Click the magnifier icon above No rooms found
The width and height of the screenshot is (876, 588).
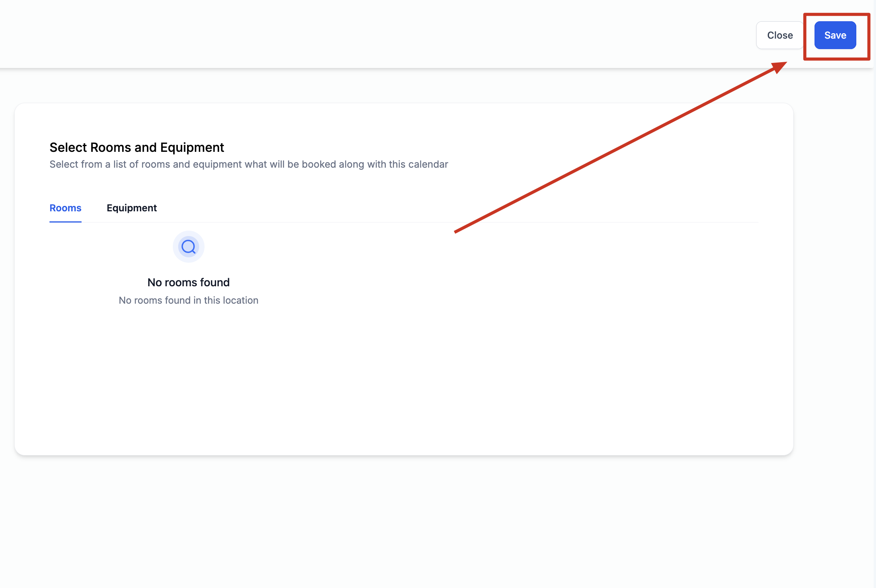point(189,246)
